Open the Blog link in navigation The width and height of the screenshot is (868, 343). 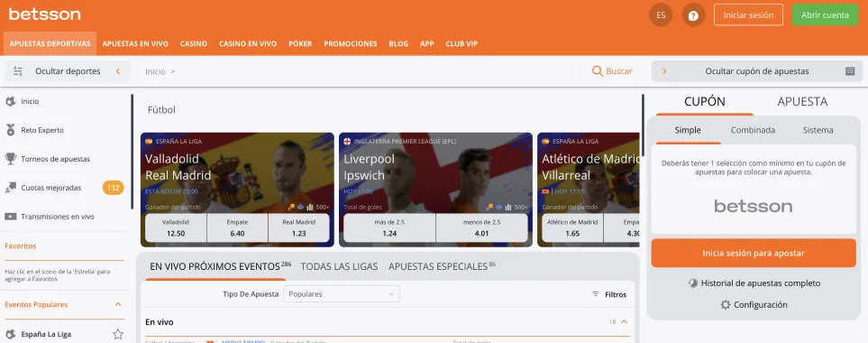(x=398, y=43)
